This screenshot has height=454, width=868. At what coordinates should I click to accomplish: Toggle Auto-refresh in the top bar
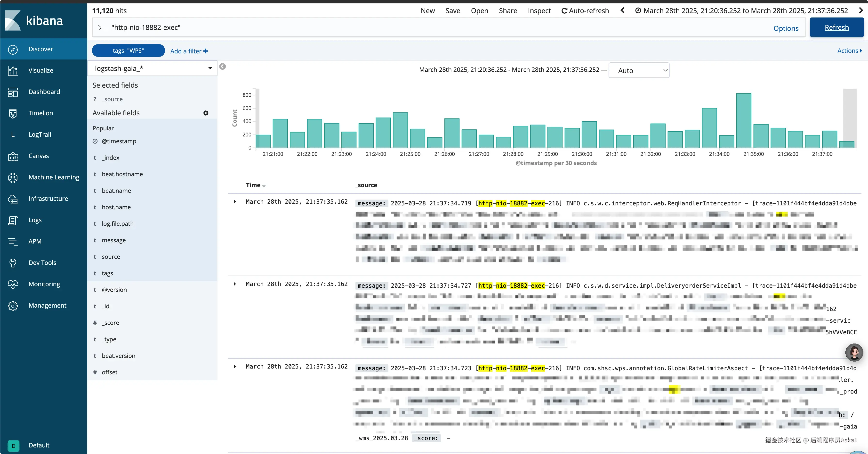pyautogui.click(x=585, y=10)
